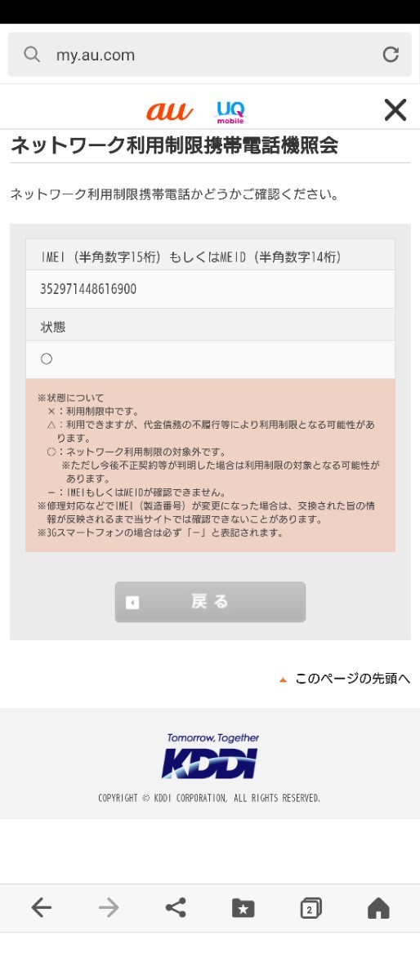
Task: Go forward with browser forward arrow
Action: pyautogui.click(x=108, y=907)
